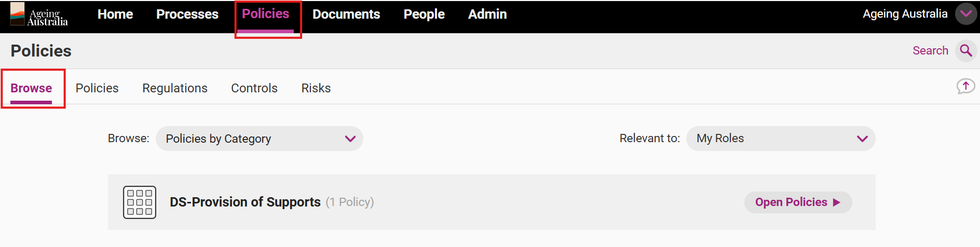Navigate to the People menu

424,15
